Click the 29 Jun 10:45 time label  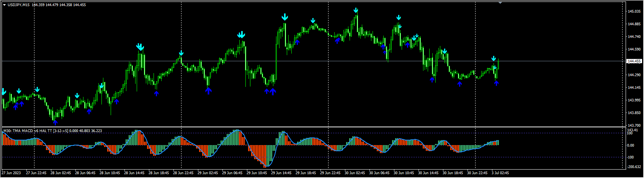click(257, 173)
